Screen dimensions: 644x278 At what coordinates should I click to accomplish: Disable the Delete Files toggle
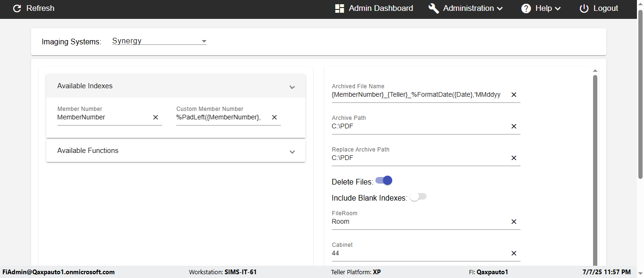(x=384, y=181)
